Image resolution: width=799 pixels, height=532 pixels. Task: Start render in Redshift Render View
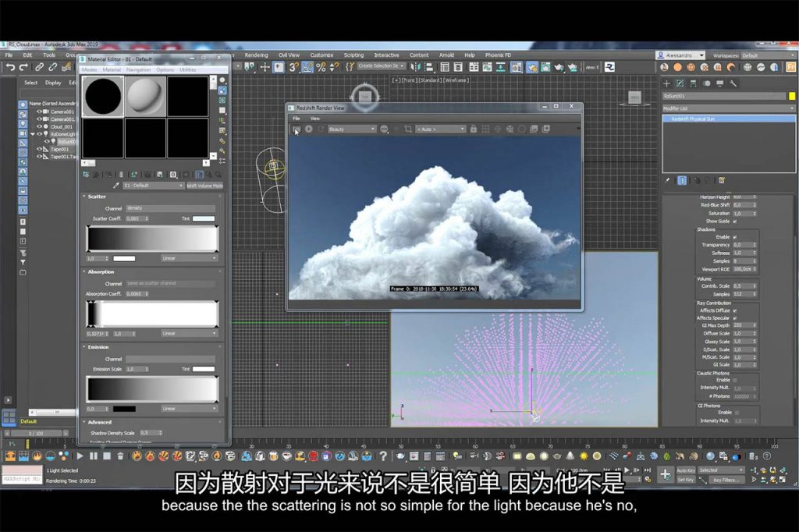click(x=297, y=129)
